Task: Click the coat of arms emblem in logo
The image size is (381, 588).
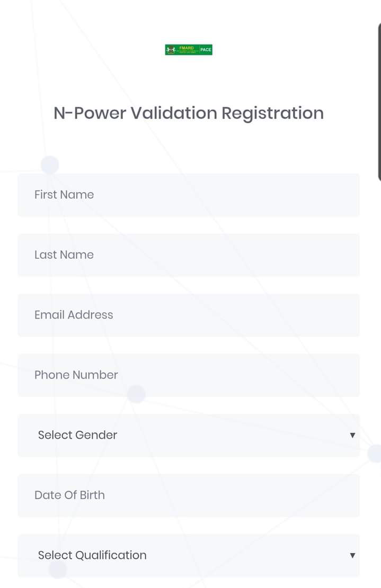Action: coord(171,50)
